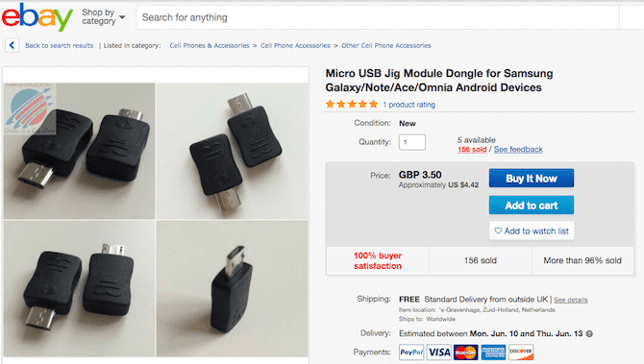644x364 pixels.
Task: Go back using the blue chevron icon
Action: (12, 45)
